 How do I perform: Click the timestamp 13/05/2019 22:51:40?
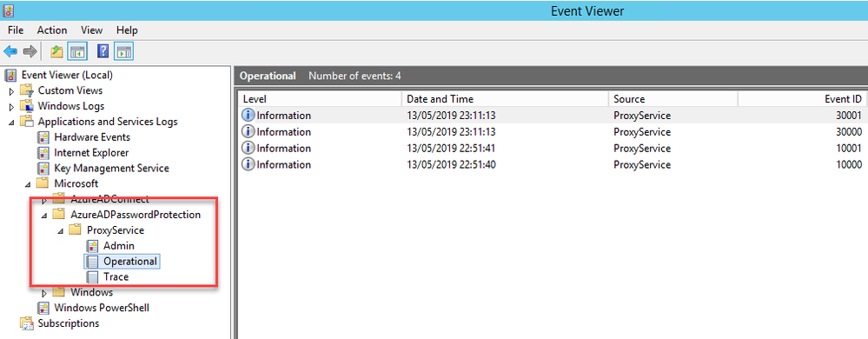pos(451,164)
